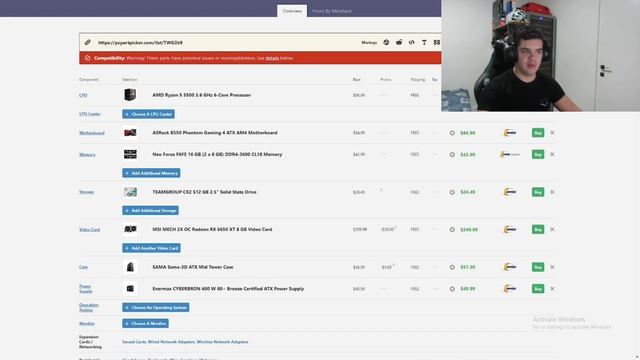Buy the Enermax CYBERBRON 600 W power supply
Screen dimensions: 640x360
(x=538, y=289)
